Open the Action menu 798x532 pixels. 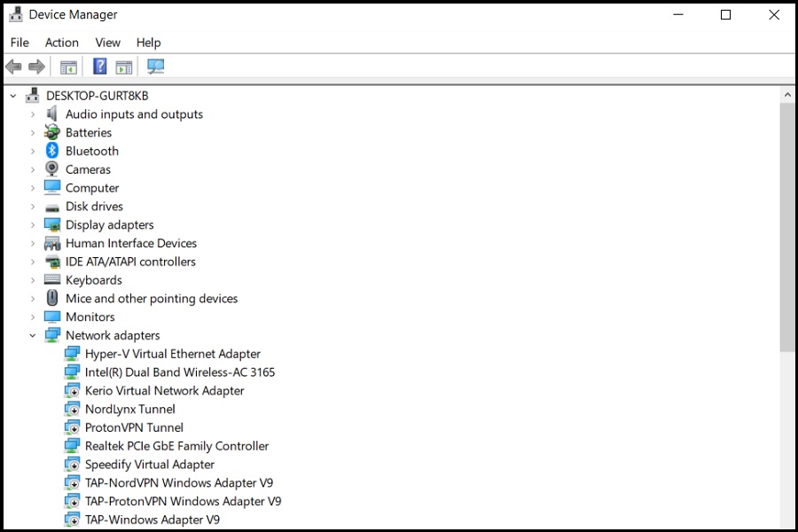61,42
